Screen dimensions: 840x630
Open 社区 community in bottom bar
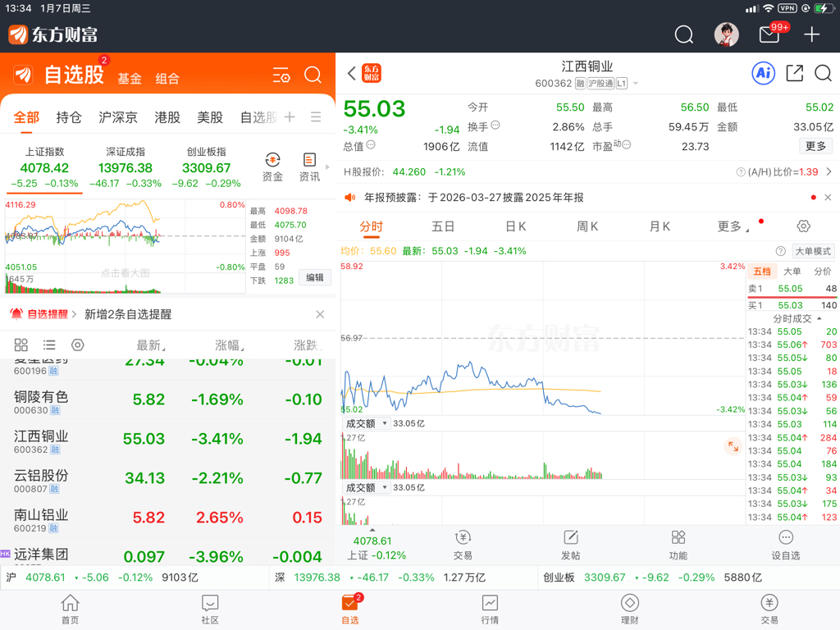210,609
